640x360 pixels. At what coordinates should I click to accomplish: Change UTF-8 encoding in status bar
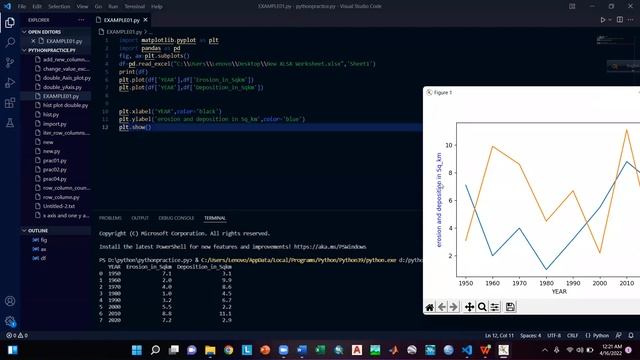point(554,336)
